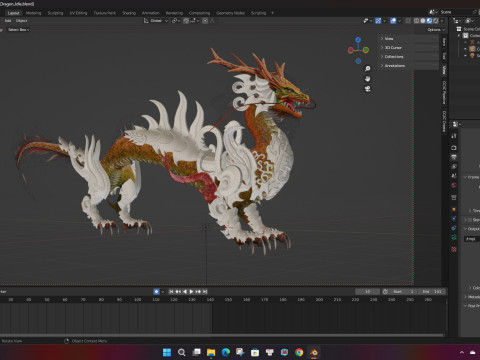Image resolution: width=480 pixels, height=360 pixels.
Task: Open the Collection properties tab icon
Action: tap(454, 197)
